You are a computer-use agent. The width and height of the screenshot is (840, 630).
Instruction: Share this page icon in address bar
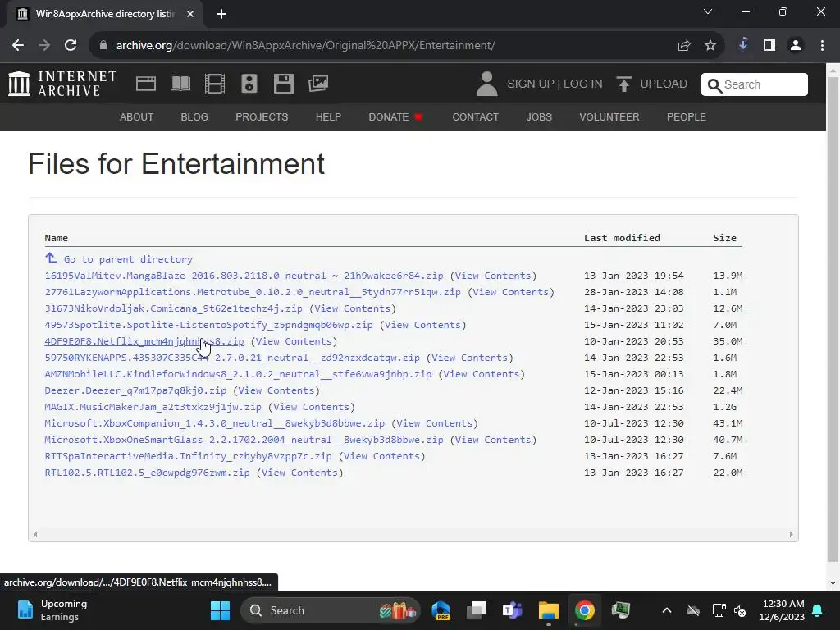pyautogui.click(x=683, y=46)
